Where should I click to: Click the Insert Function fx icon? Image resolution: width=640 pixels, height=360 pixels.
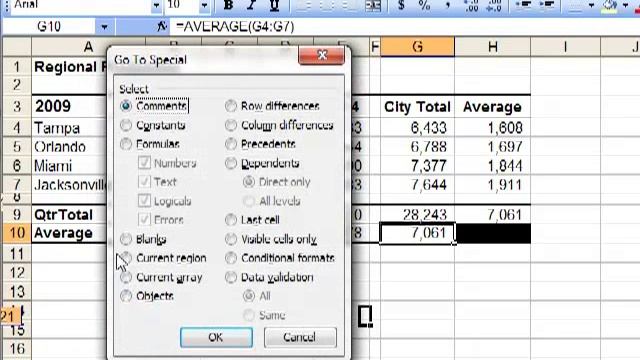coord(162,27)
